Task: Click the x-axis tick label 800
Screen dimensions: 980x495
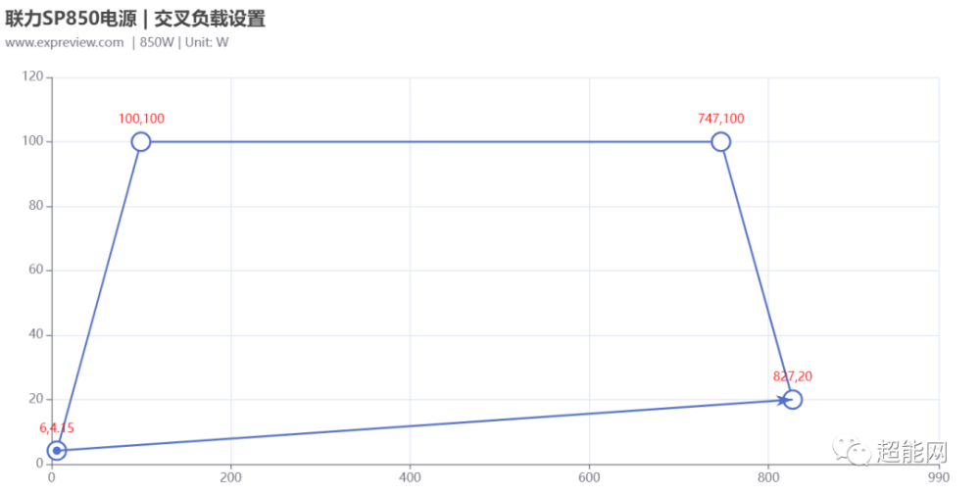Action: 768,477
